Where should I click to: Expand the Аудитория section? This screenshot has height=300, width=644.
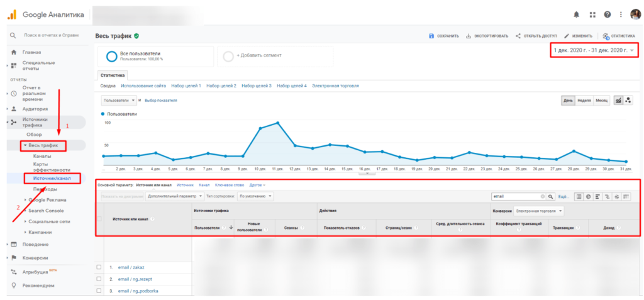coord(35,109)
